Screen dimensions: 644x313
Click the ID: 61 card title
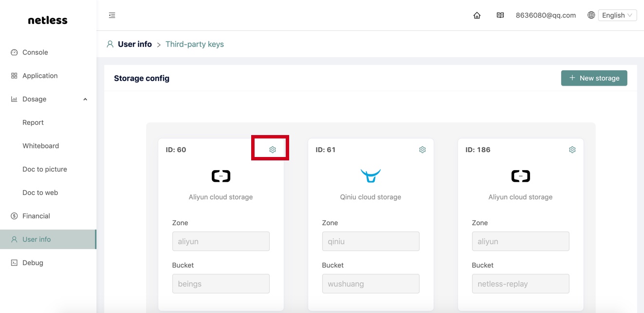(x=326, y=150)
